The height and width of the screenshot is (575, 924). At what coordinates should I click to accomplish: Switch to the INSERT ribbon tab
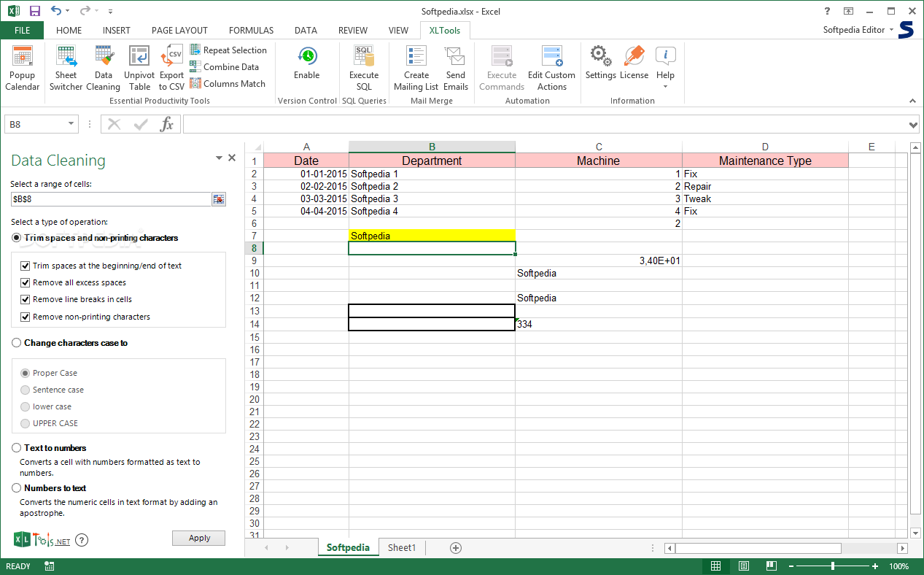click(x=117, y=31)
